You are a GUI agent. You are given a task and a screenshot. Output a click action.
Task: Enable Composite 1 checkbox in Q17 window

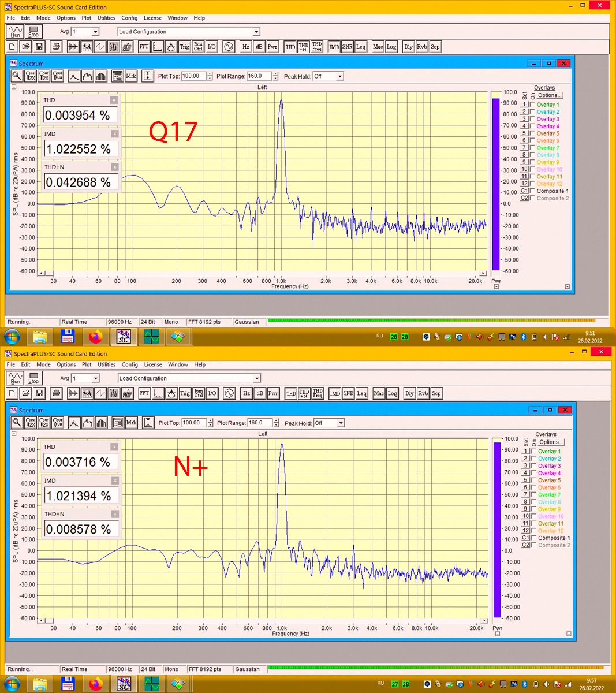click(x=533, y=191)
